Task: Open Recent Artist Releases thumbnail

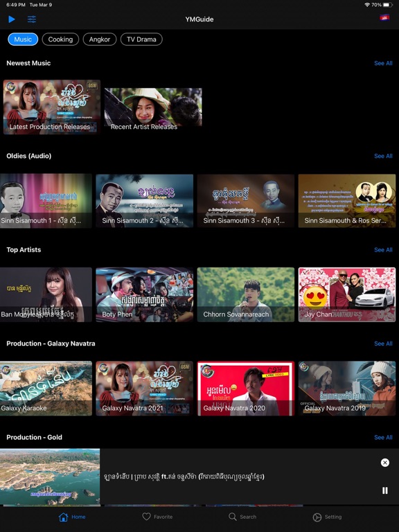Action: (x=153, y=109)
